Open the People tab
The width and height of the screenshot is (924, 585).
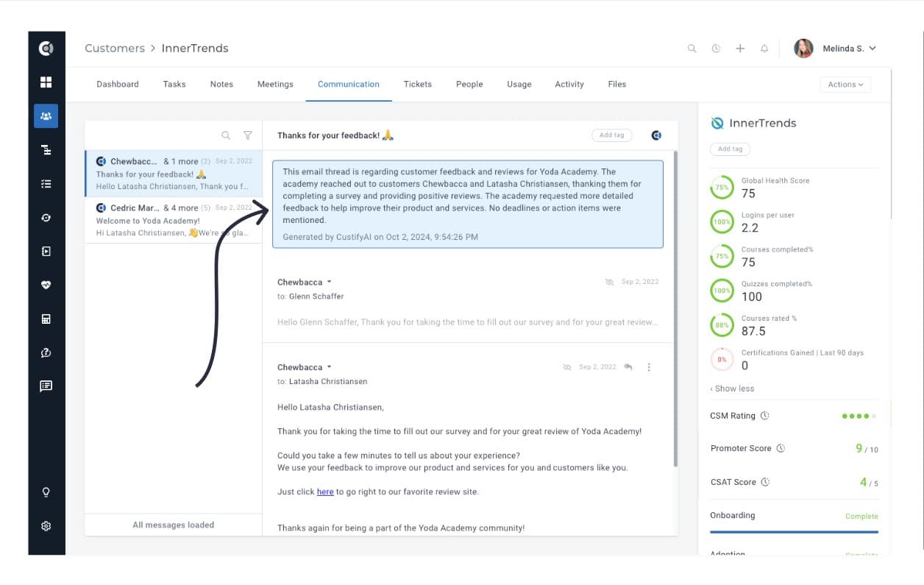[469, 85]
